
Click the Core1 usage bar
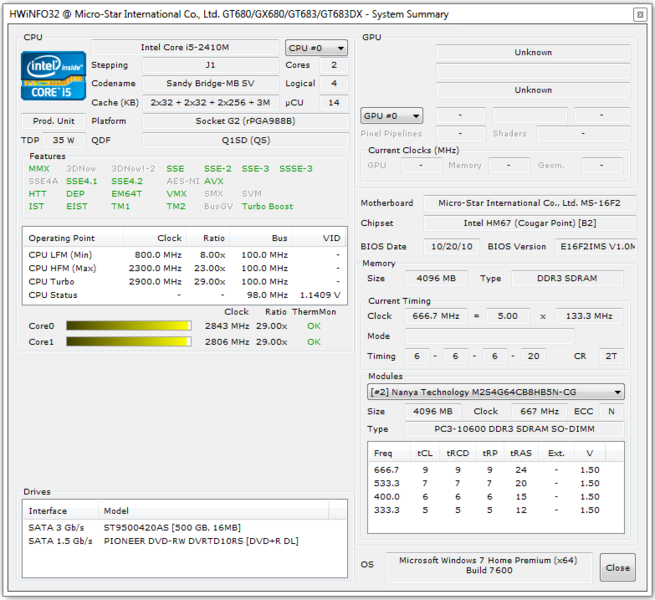click(129, 342)
